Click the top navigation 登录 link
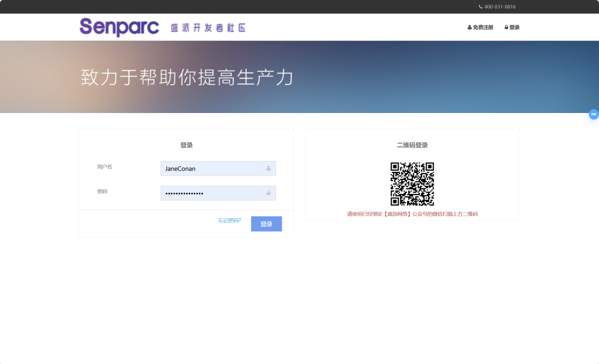599x364 pixels. (x=513, y=27)
